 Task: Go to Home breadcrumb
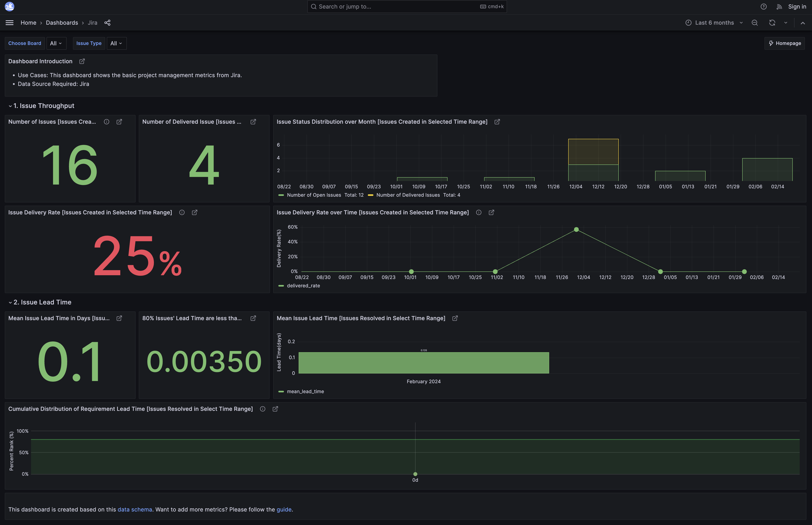28,22
